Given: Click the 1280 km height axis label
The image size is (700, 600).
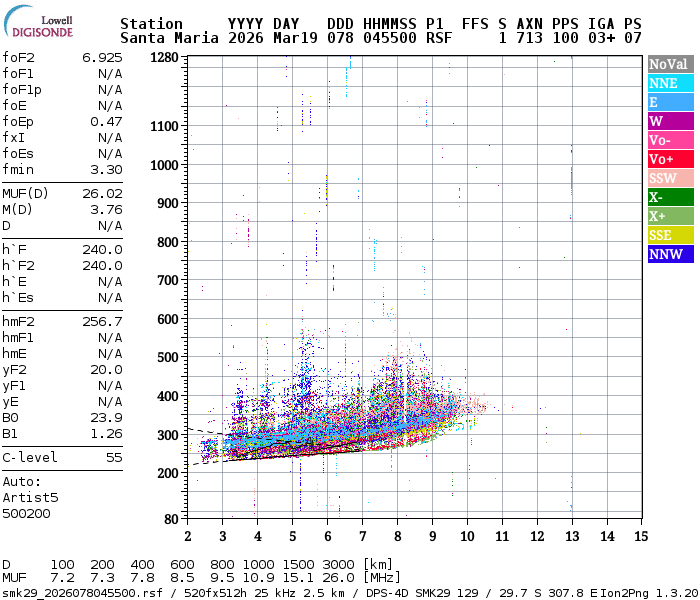Looking at the screenshot, I should [163, 58].
